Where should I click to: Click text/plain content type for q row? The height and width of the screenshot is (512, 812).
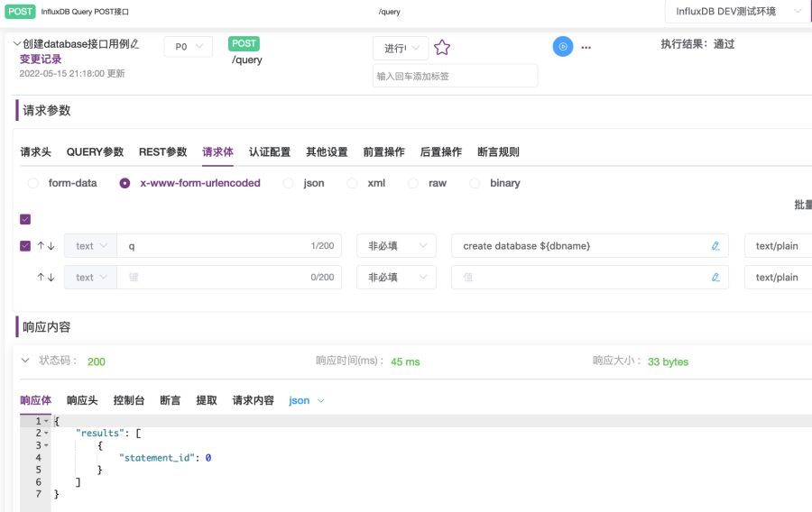tap(778, 246)
